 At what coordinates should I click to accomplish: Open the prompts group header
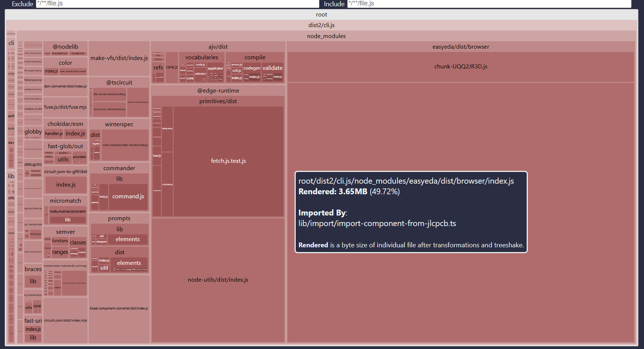[x=119, y=218]
